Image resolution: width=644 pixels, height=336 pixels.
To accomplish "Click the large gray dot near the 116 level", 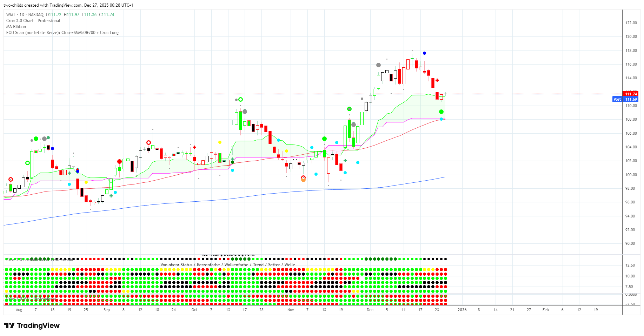I will (x=378, y=65).
